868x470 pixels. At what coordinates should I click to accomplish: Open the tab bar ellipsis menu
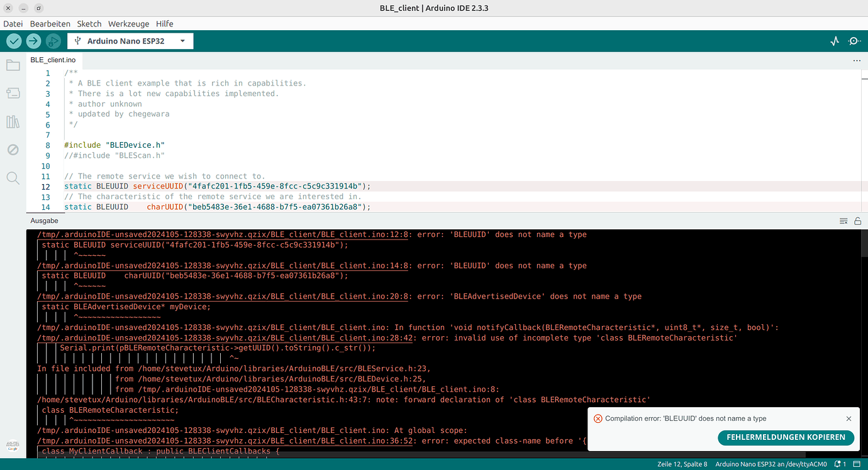(857, 60)
